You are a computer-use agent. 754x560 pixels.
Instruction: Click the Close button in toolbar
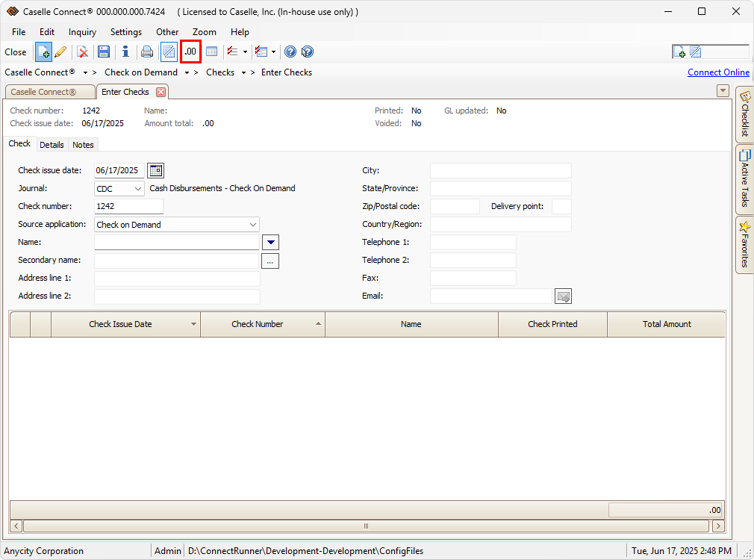pyautogui.click(x=16, y=52)
